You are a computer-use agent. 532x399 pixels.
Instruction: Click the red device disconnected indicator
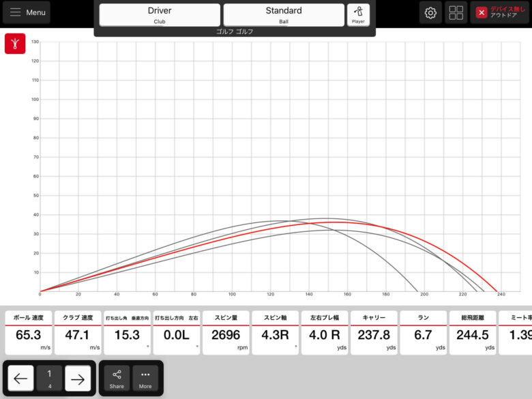[x=499, y=13]
